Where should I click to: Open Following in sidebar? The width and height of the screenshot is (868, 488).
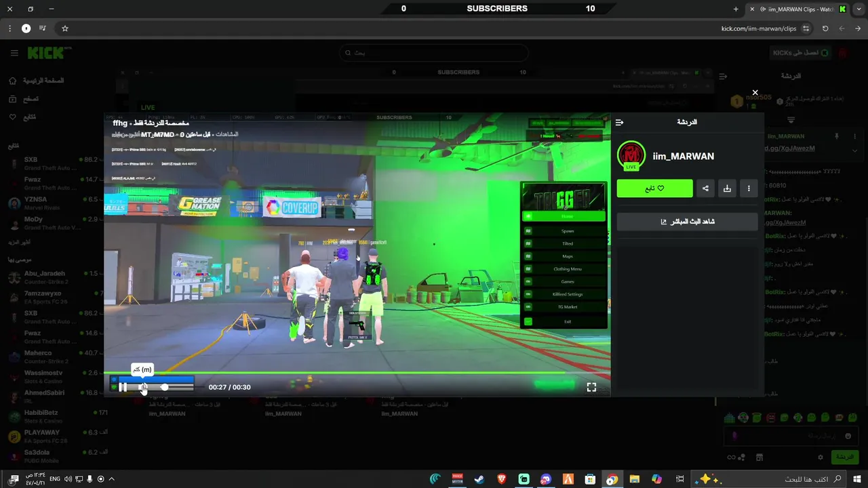coord(22,117)
